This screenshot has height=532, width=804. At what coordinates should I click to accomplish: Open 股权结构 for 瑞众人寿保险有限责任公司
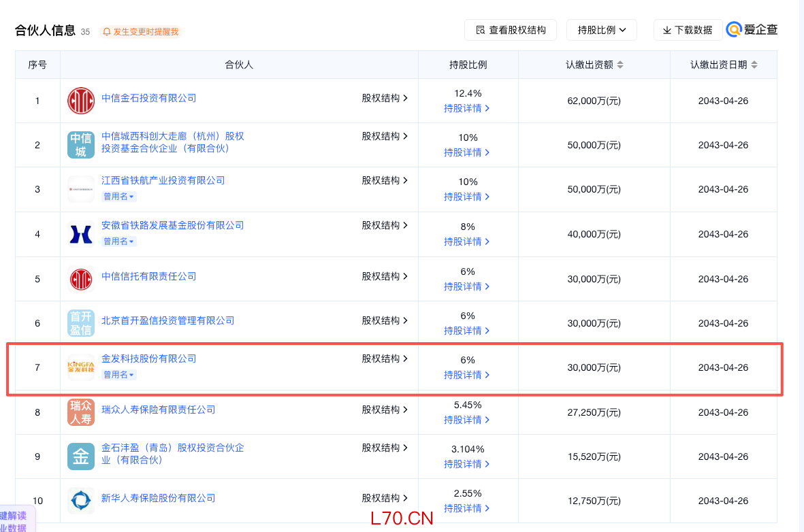(x=385, y=410)
